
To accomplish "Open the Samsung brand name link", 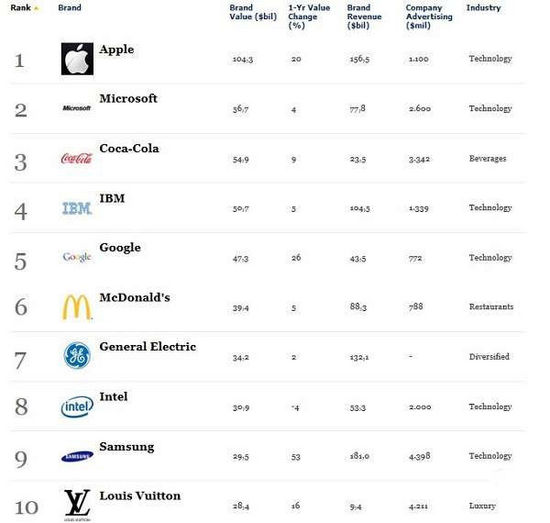I will 127,447.
